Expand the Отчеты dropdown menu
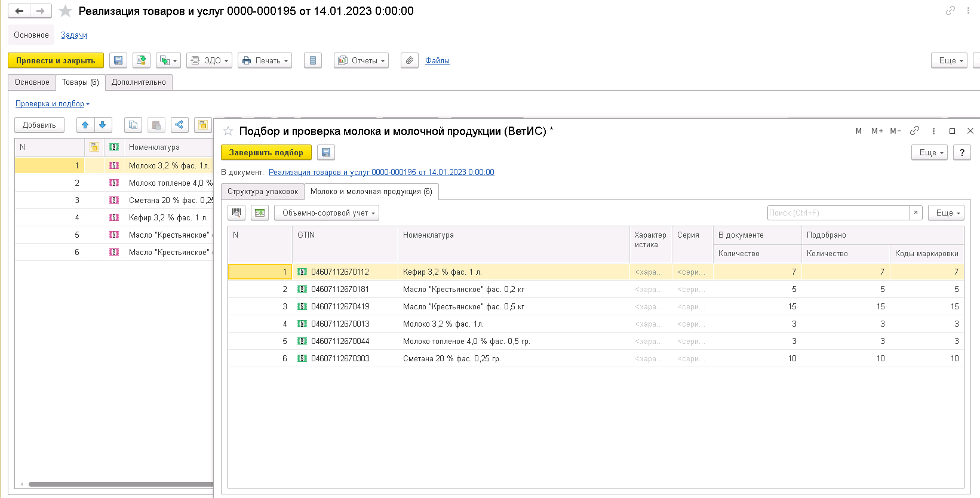 coord(361,60)
